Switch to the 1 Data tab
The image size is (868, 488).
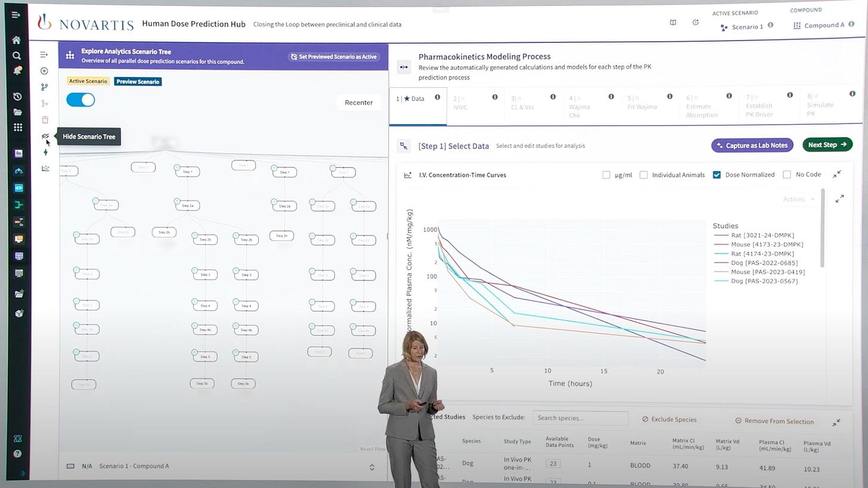[x=418, y=106]
